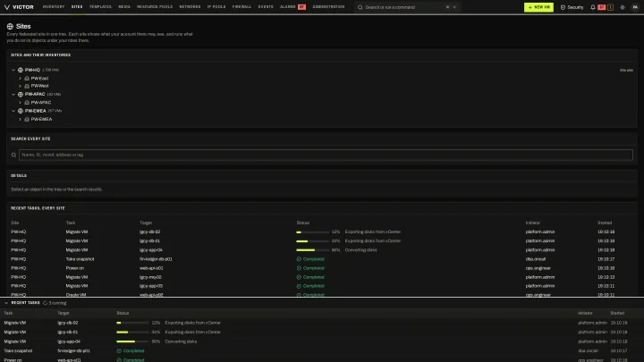
Task: Click Completed check icon for fin-ledger-db-p01 in site table
Action: pyautogui.click(x=299, y=259)
